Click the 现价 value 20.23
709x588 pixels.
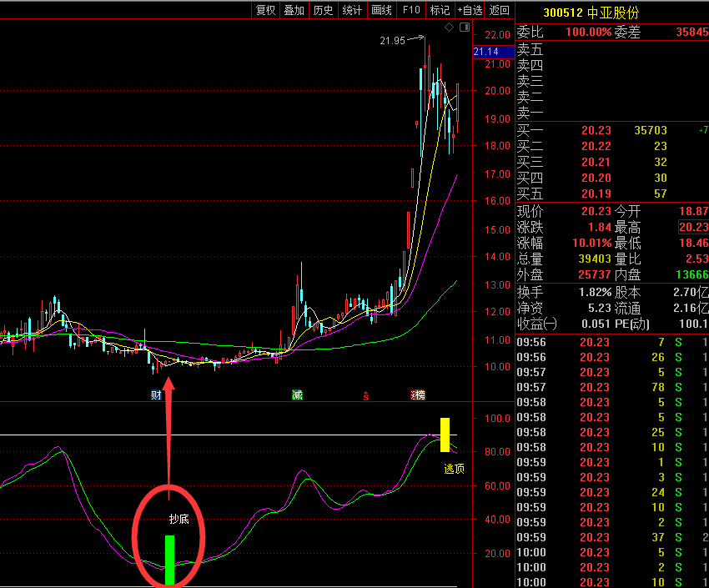click(596, 212)
